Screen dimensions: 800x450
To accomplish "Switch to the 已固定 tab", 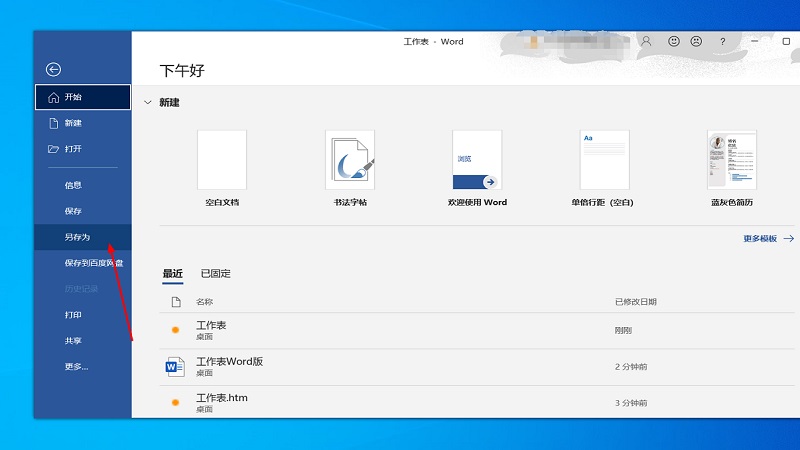I will coord(215,273).
